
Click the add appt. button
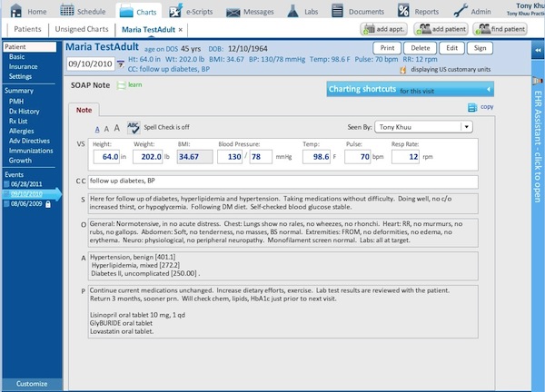(383, 29)
